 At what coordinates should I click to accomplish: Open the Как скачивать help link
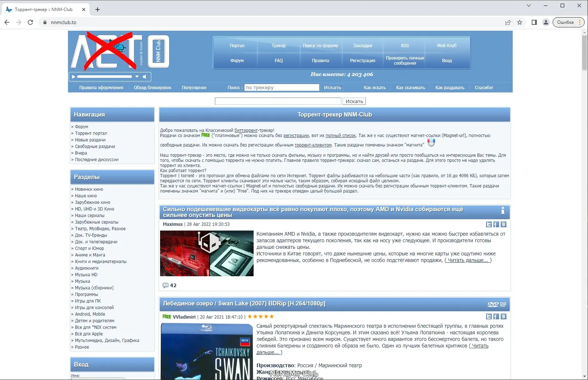(x=410, y=88)
